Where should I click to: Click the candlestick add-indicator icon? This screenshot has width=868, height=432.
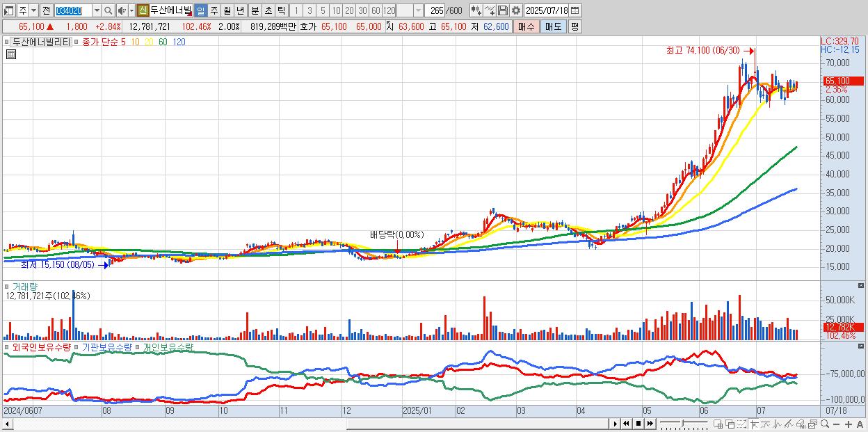tap(476, 10)
